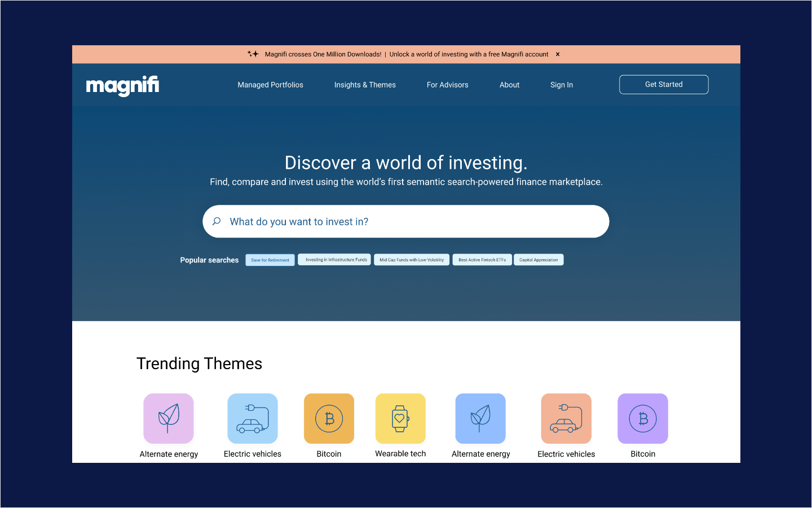Click 'Magnifi crosses One Million Downloads!' text

coord(323,54)
